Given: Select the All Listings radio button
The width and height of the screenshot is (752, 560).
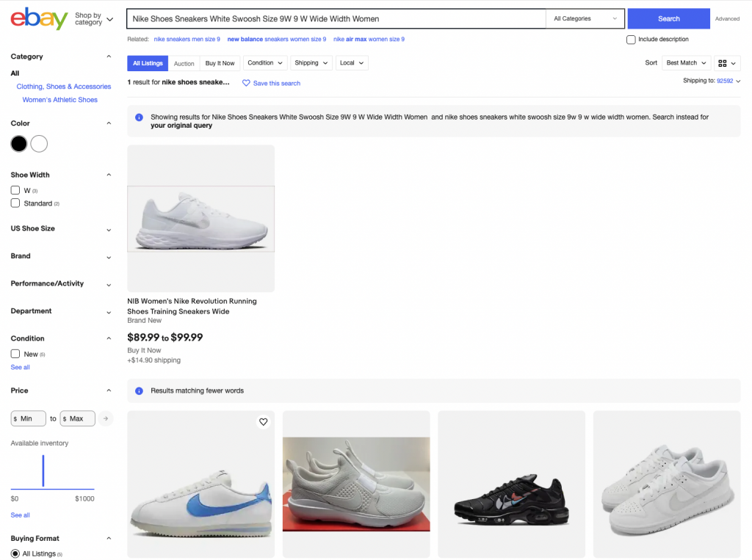Looking at the screenshot, I should tap(15, 554).
